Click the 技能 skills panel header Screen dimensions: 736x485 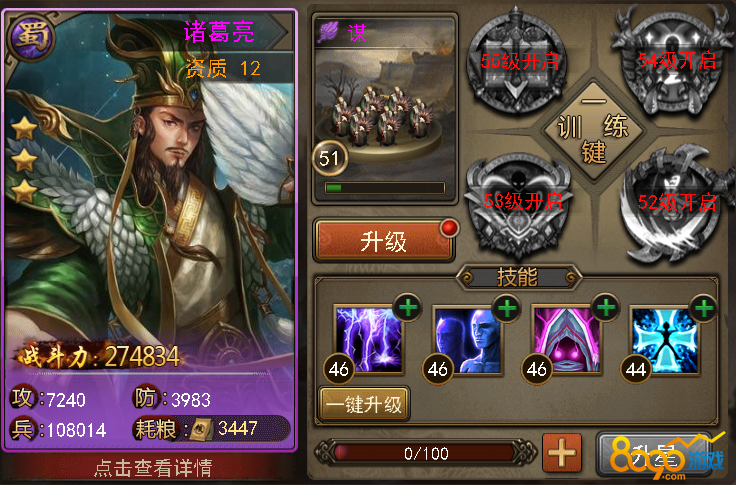click(518, 277)
